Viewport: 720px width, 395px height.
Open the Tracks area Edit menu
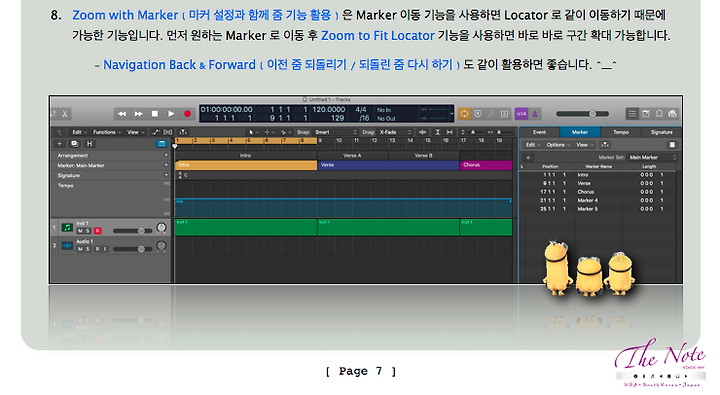[79, 132]
